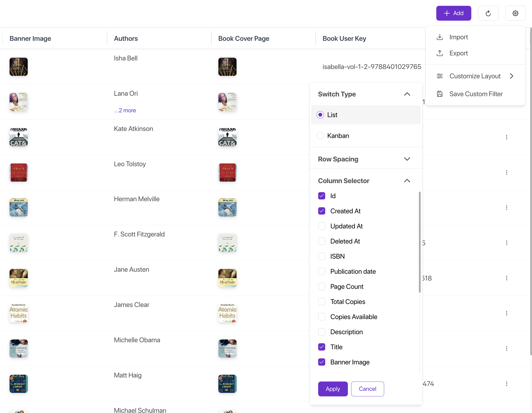Screen dimensions: 532x413
Task: Click the Save Custom Filter disk icon
Action: click(x=440, y=94)
